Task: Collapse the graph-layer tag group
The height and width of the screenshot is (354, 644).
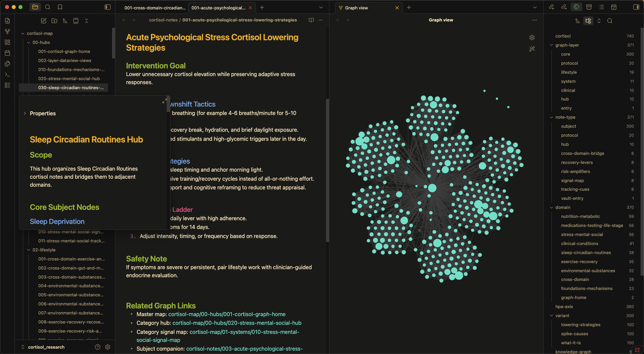Action: click(551, 45)
